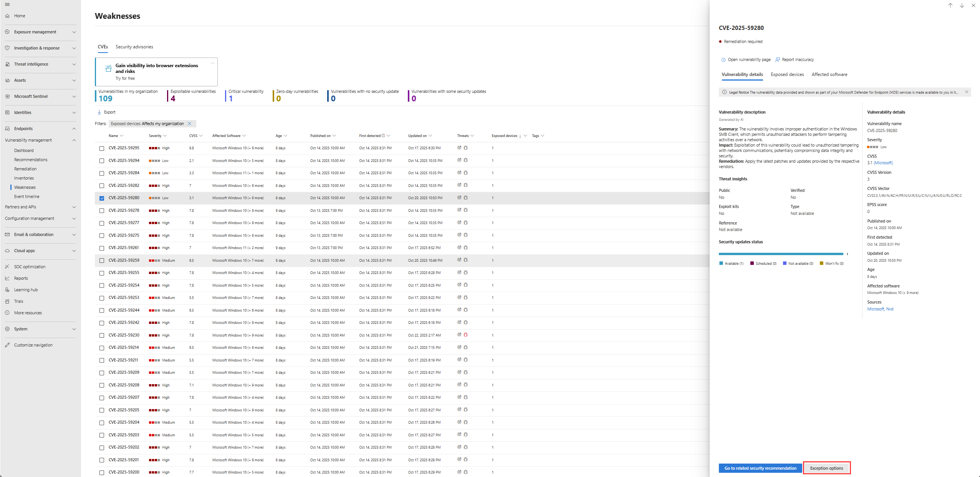
Task: Go to next item using down arrow
Action: tap(962, 5)
